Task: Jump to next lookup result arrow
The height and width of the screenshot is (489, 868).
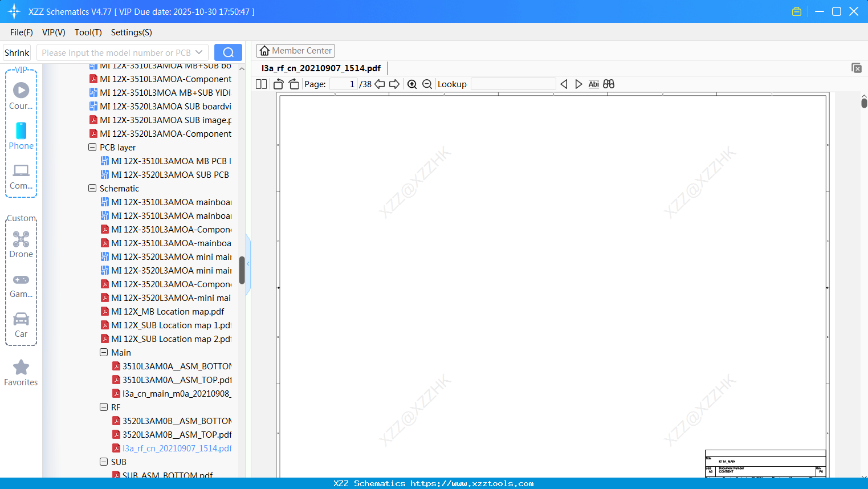Action: tap(578, 84)
